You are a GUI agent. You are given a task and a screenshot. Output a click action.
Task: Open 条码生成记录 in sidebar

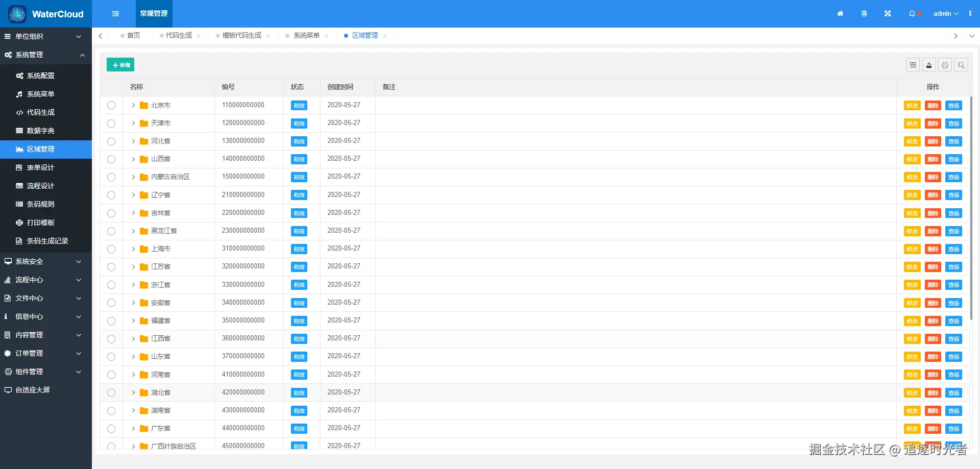click(46, 241)
